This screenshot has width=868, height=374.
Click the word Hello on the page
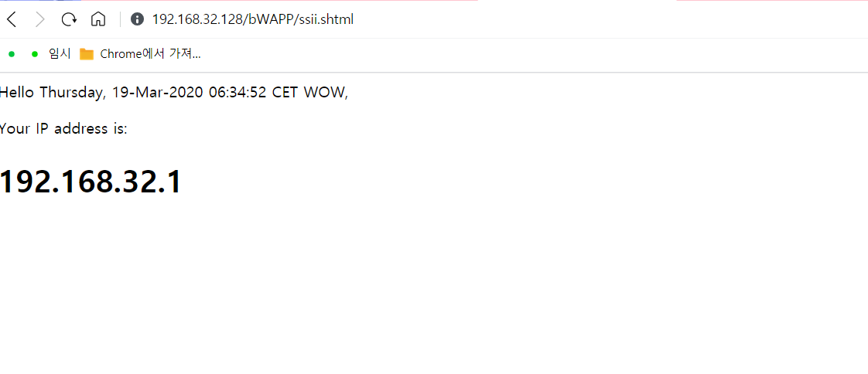[x=17, y=93]
